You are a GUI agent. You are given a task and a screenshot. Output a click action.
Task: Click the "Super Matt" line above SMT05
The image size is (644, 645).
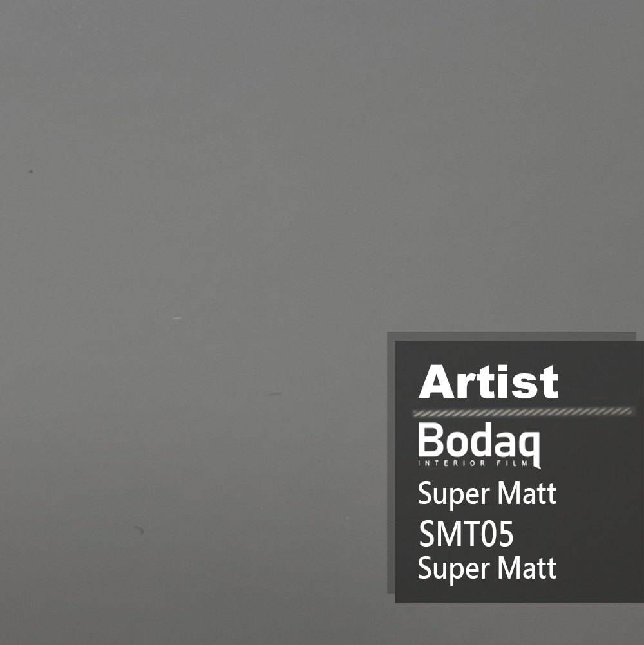pos(488,494)
